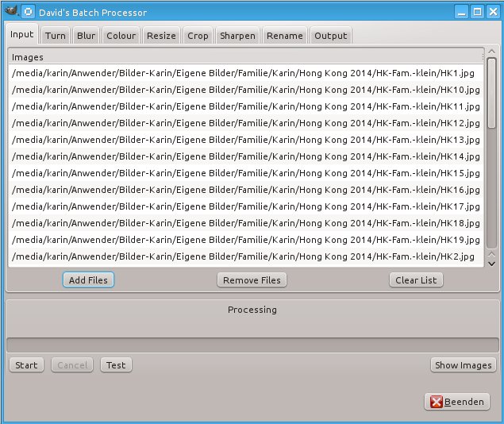Select the HK1.jpg file row
Image resolution: width=504 pixels, height=424 pixels.
[x=246, y=73]
